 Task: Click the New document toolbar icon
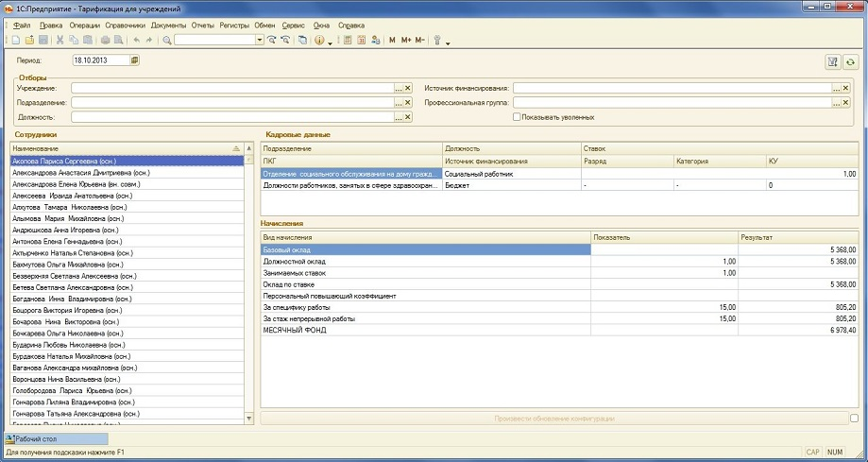(x=16, y=40)
